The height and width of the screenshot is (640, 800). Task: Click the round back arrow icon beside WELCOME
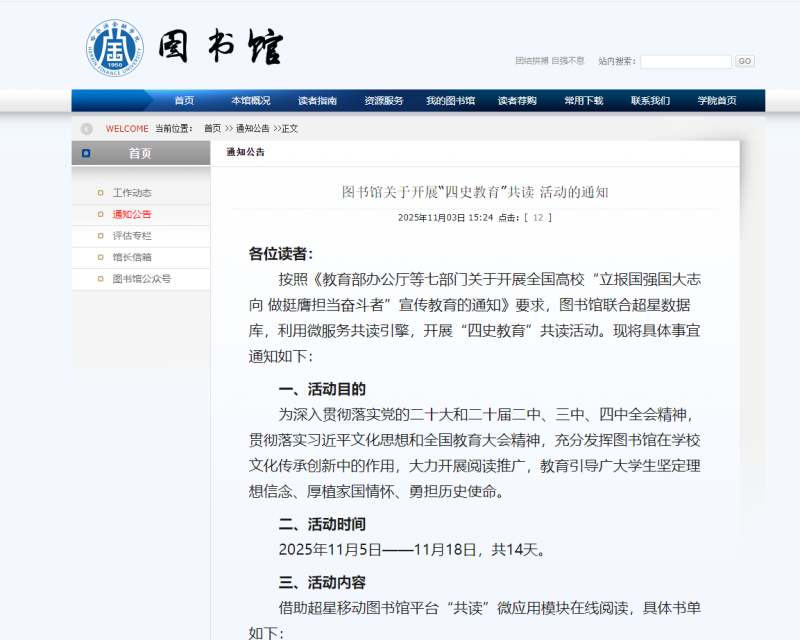87,129
